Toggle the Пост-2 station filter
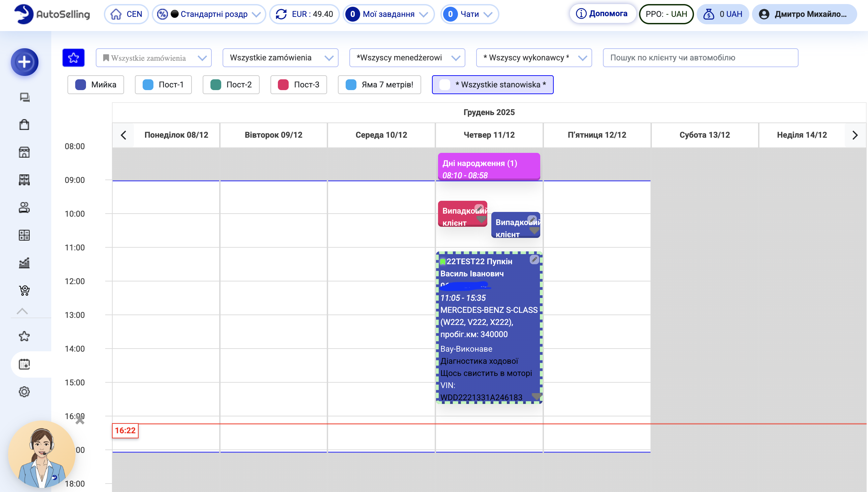Screen dimensions: 868x492 tap(231, 84)
